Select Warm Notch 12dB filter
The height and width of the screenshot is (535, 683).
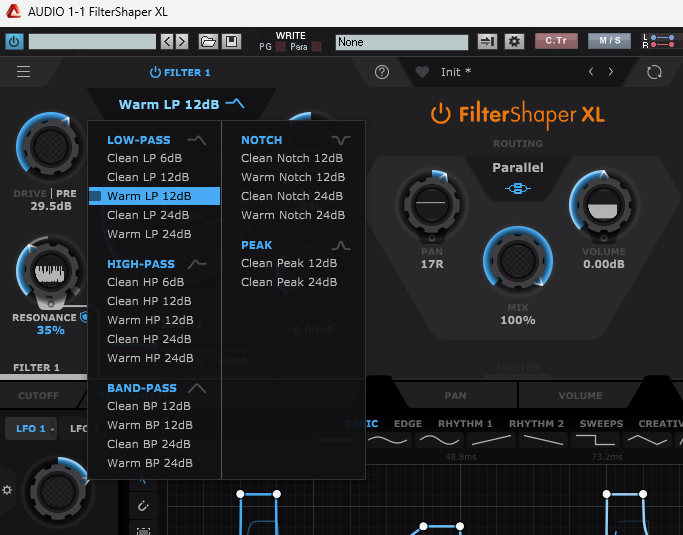[293, 177]
